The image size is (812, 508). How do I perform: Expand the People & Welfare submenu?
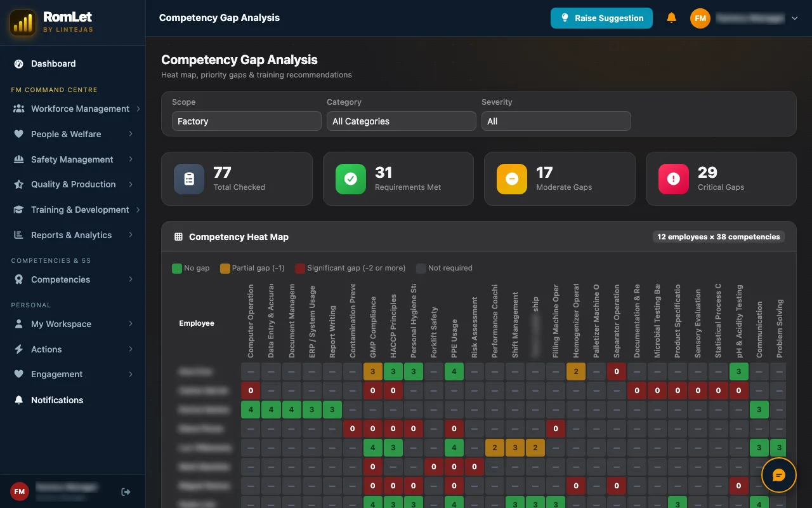pos(131,134)
